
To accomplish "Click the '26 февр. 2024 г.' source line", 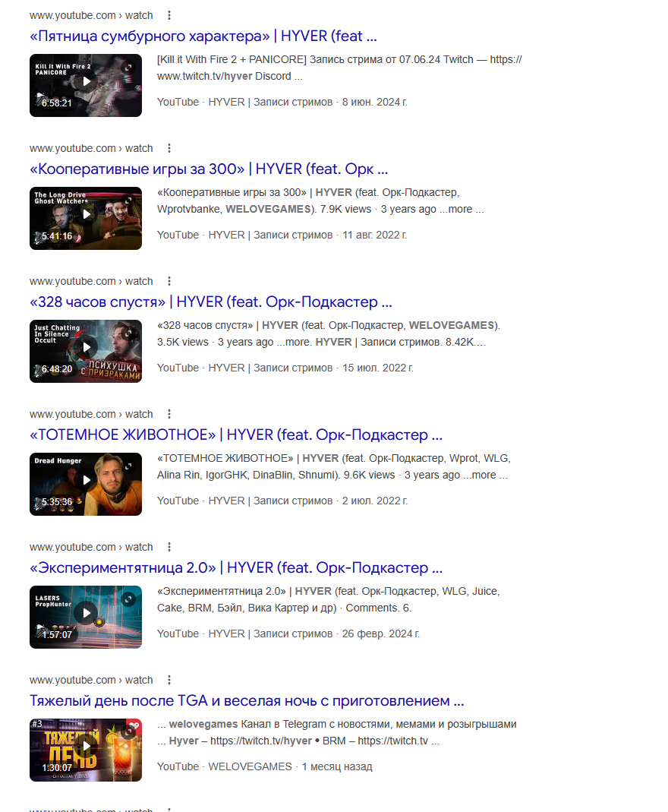I will 288,633.
